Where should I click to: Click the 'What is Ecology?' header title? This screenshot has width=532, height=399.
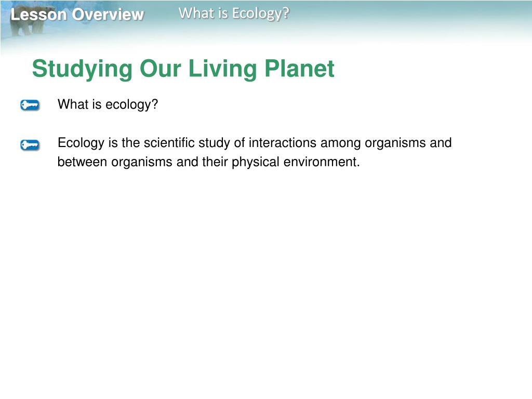(x=234, y=13)
